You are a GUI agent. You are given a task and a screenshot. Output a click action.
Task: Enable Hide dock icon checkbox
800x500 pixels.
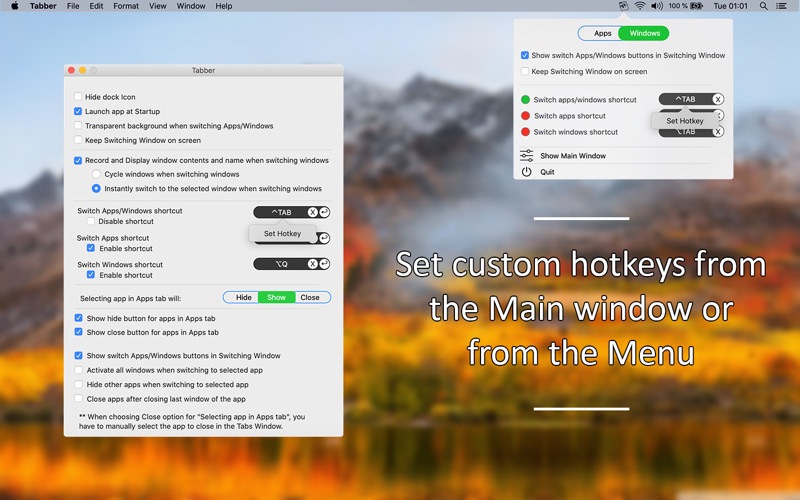[78, 96]
